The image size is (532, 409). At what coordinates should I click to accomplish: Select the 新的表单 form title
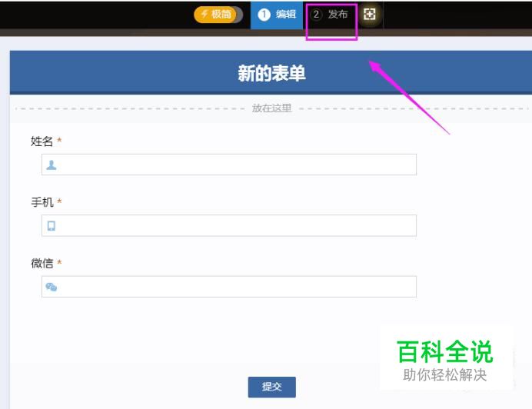tap(271, 73)
